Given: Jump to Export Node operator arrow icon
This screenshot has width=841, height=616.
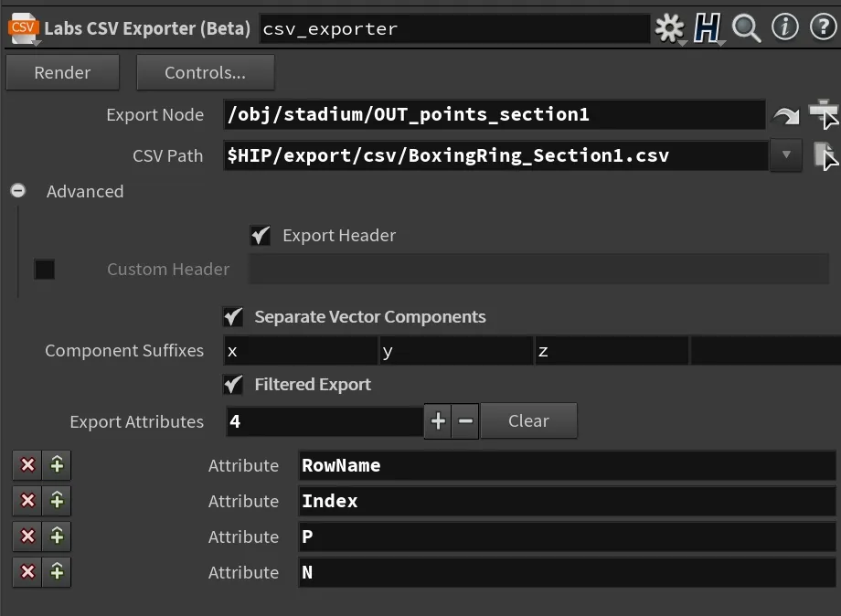Looking at the screenshot, I should pos(786,115).
